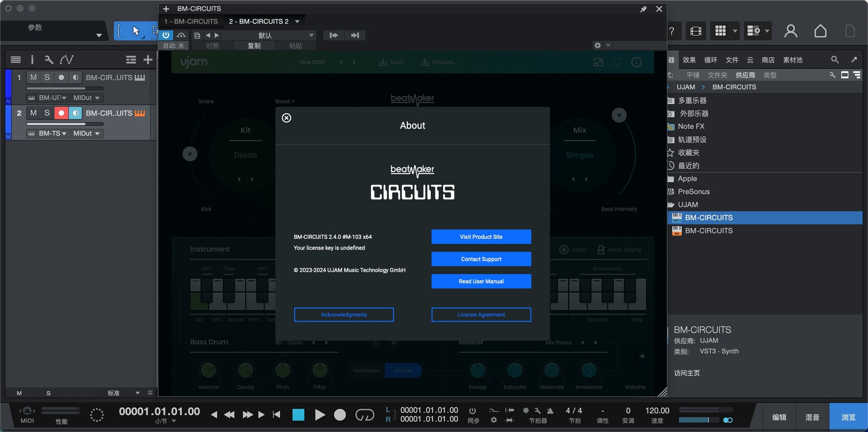Pin the BM-CIRCUITS plugin window
Image resolution: width=868 pixels, height=432 pixels.
(x=643, y=9)
